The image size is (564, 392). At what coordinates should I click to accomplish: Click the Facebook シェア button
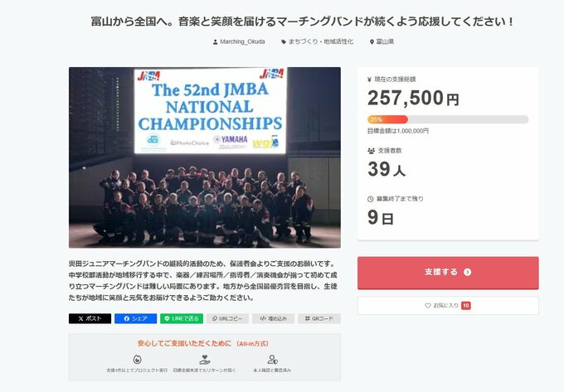[134, 318]
